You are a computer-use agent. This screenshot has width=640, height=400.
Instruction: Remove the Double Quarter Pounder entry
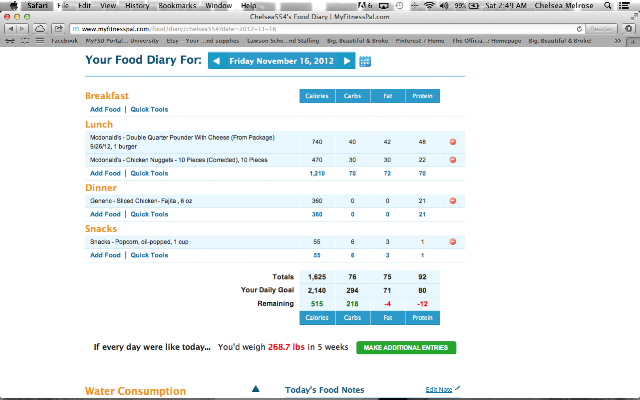click(453, 142)
